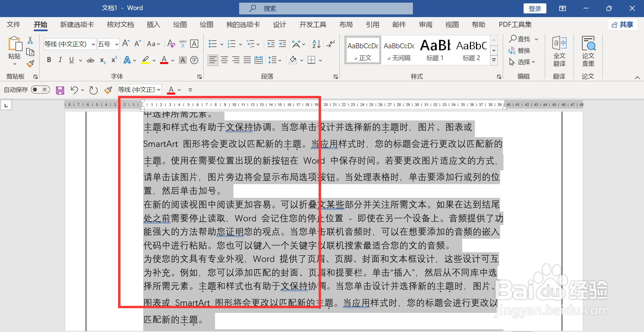Toggle bold formatting
644x332 pixels.
[x=49, y=60]
